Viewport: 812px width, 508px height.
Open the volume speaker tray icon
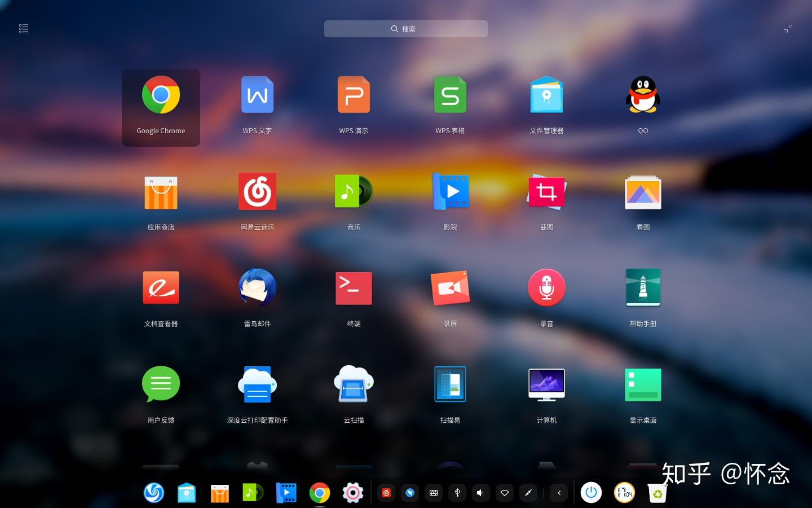481,493
